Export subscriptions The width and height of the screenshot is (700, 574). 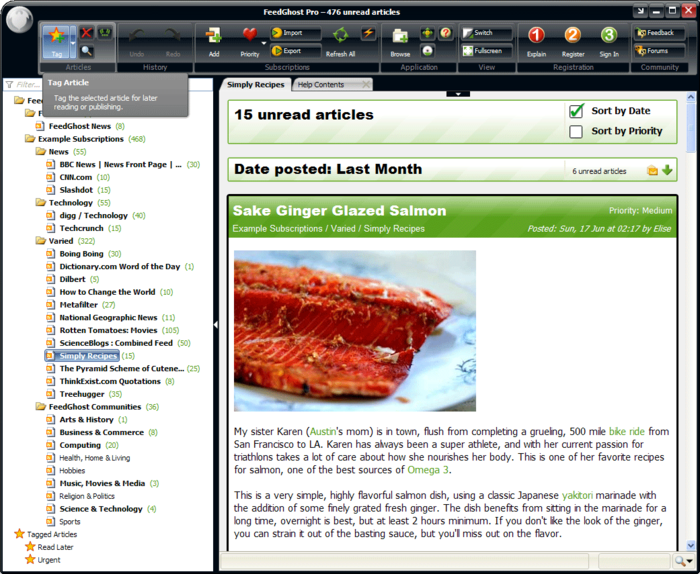tap(296, 51)
